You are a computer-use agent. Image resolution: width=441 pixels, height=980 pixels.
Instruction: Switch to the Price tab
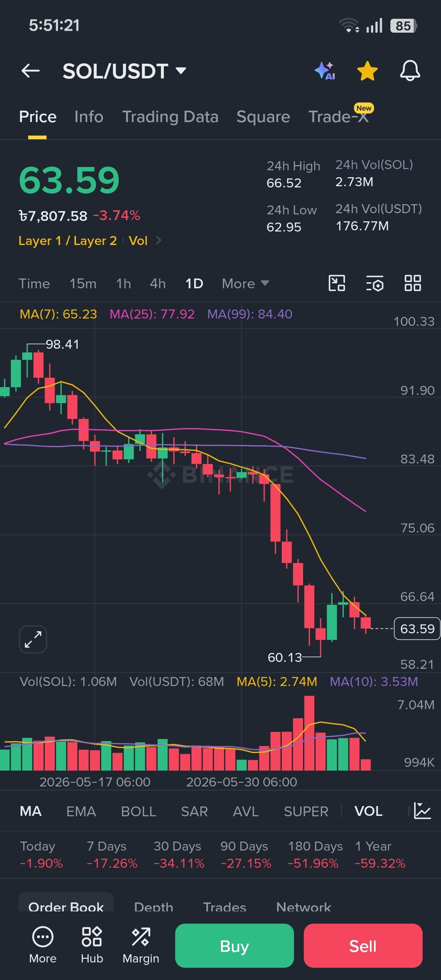click(38, 117)
